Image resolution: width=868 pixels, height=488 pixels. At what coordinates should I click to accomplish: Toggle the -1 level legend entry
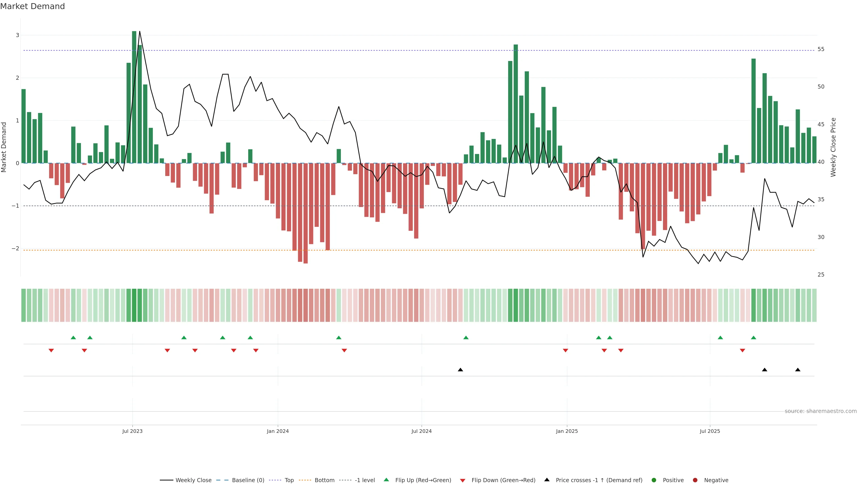click(365, 480)
